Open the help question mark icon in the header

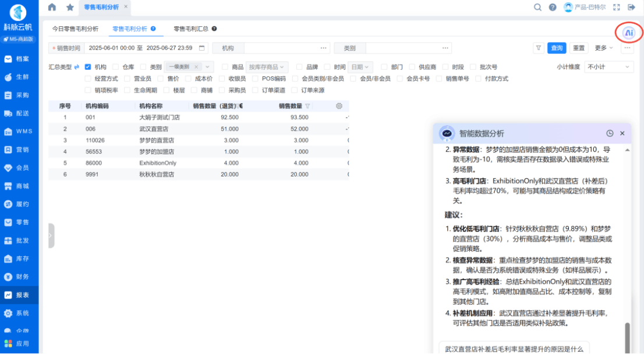553,7
